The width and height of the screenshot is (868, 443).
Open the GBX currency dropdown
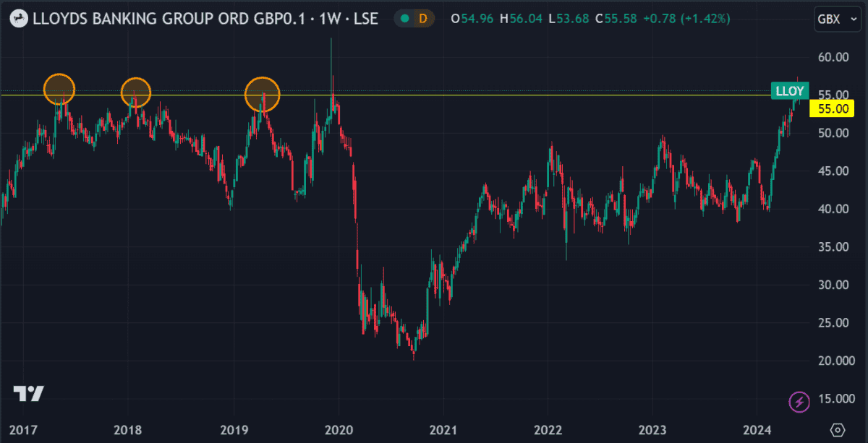[833, 19]
